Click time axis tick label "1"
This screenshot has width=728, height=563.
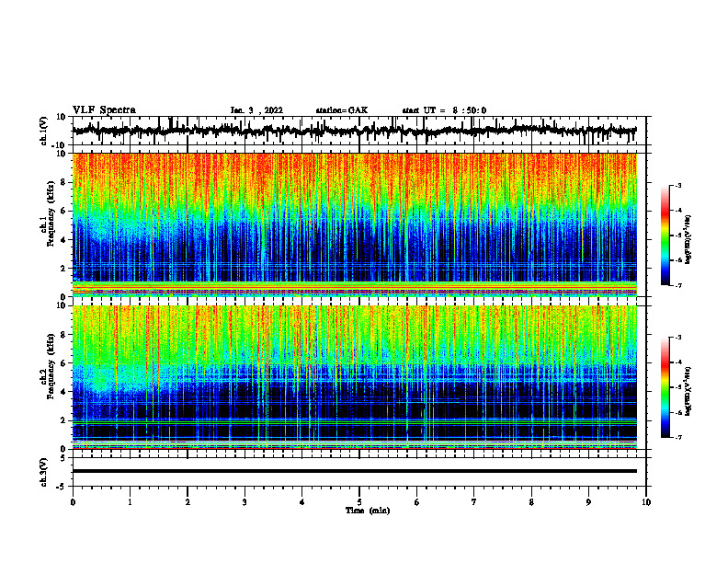click(130, 502)
